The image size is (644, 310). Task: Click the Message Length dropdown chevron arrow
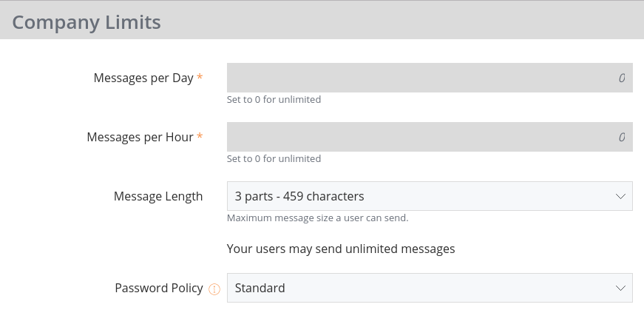(x=620, y=197)
